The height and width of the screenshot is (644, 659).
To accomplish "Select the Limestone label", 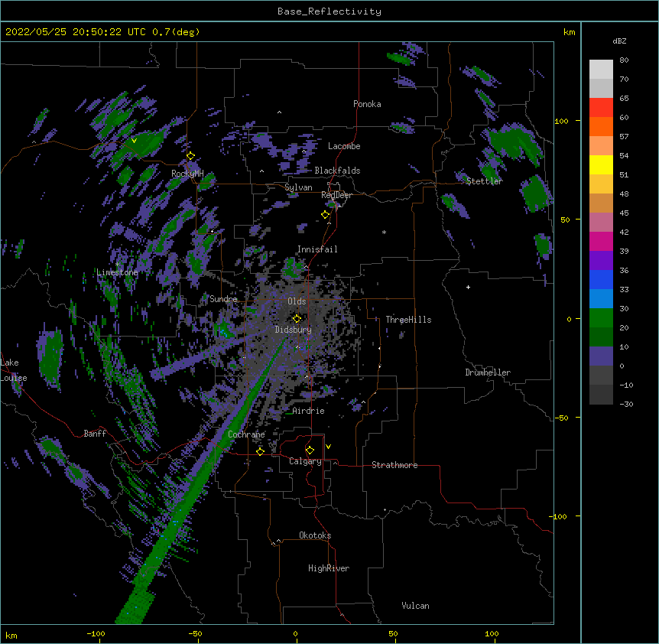I will click(117, 272).
